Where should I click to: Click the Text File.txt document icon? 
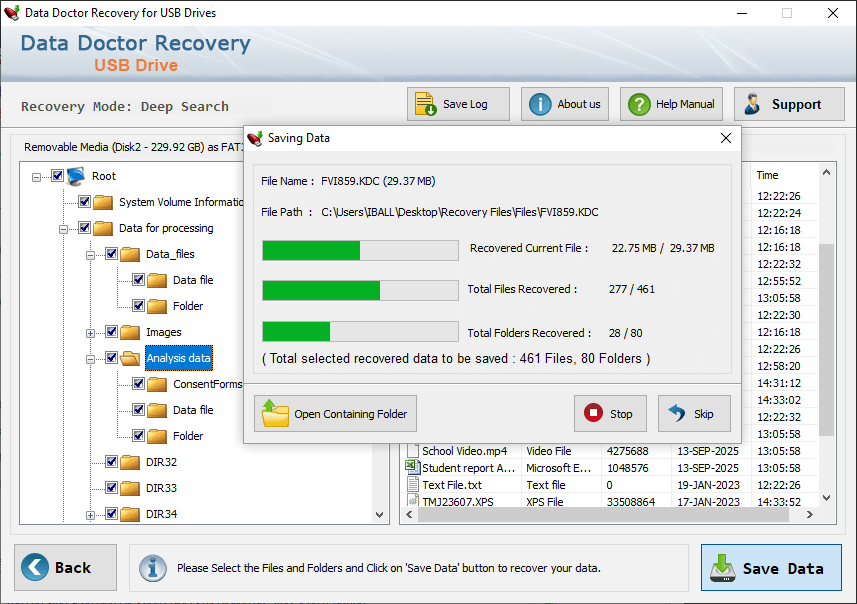pos(413,484)
